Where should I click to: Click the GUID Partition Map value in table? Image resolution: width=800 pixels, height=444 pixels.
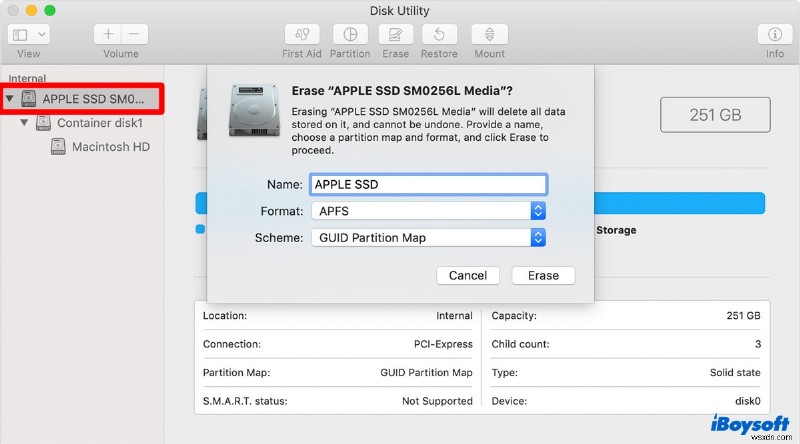(x=426, y=373)
